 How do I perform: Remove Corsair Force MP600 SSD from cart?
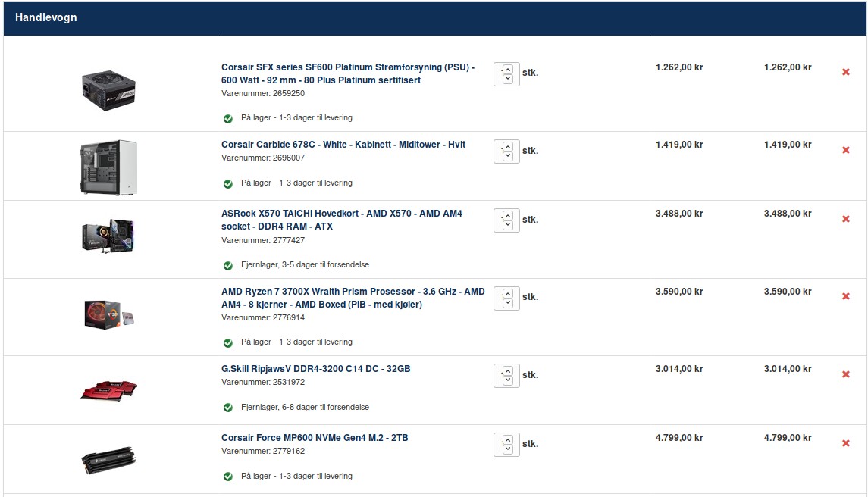[846, 442]
